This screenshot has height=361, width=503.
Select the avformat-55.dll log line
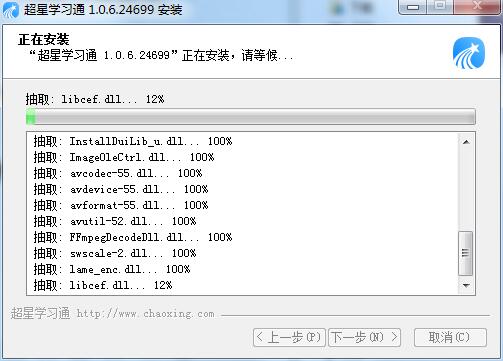click(x=121, y=205)
